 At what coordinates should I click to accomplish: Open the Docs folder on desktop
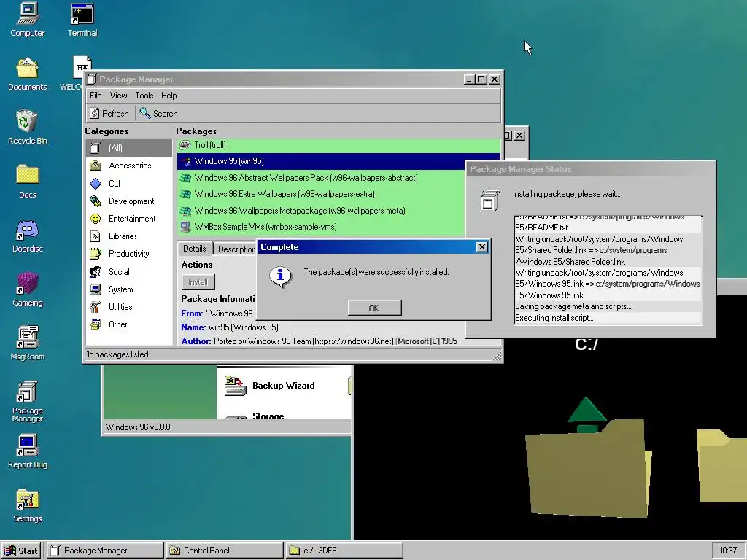click(x=27, y=182)
